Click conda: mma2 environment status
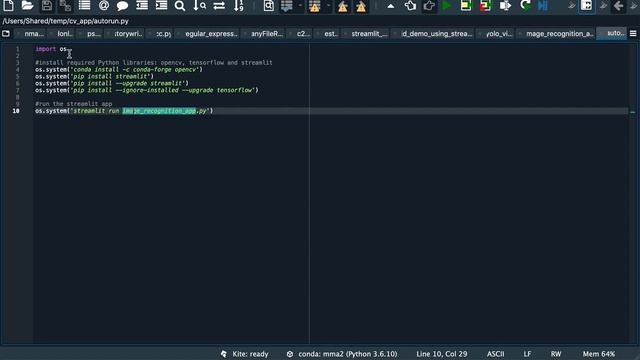Screen dimensions: 640x360 pos(342,354)
